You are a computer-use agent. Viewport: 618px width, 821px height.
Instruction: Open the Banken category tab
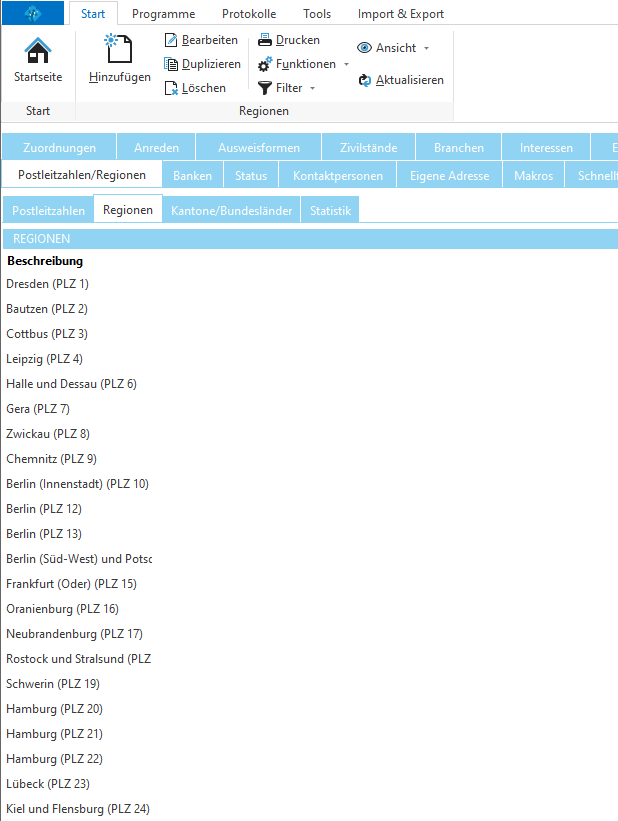click(x=192, y=176)
